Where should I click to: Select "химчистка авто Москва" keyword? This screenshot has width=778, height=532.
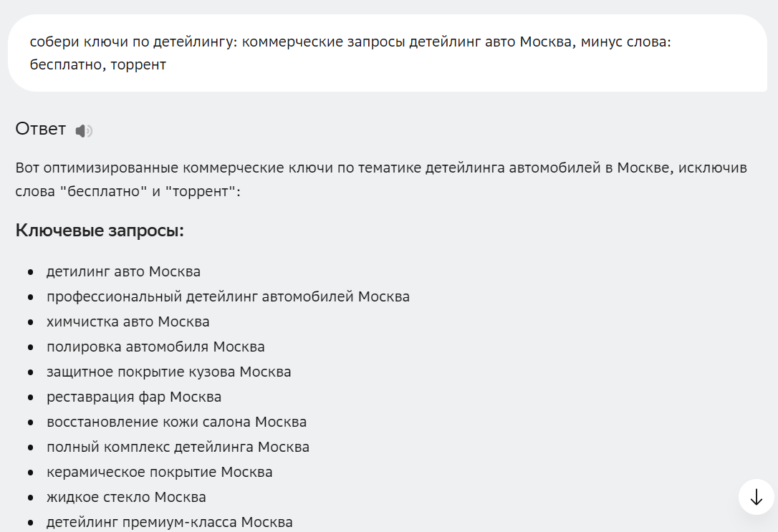click(x=128, y=322)
